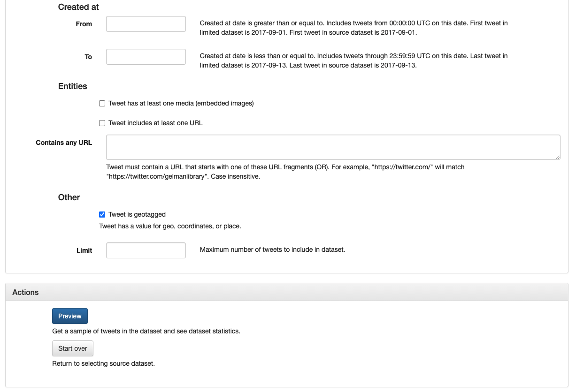Image resolution: width=576 pixels, height=392 pixels.
Task: Check "Tweet includes at least one URL"
Action: click(x=102, y=123)
